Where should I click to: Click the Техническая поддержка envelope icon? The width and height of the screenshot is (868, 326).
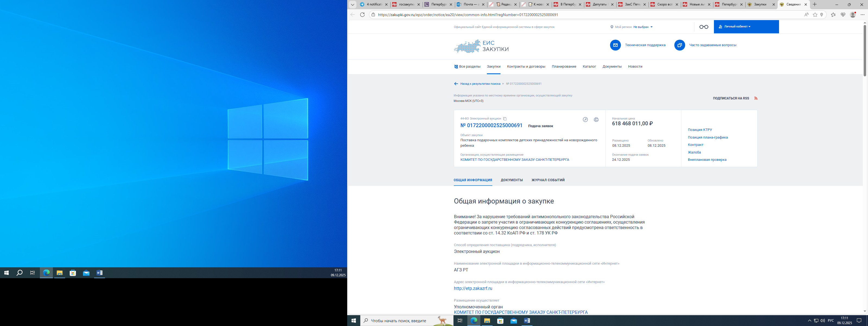pos(615,45)
